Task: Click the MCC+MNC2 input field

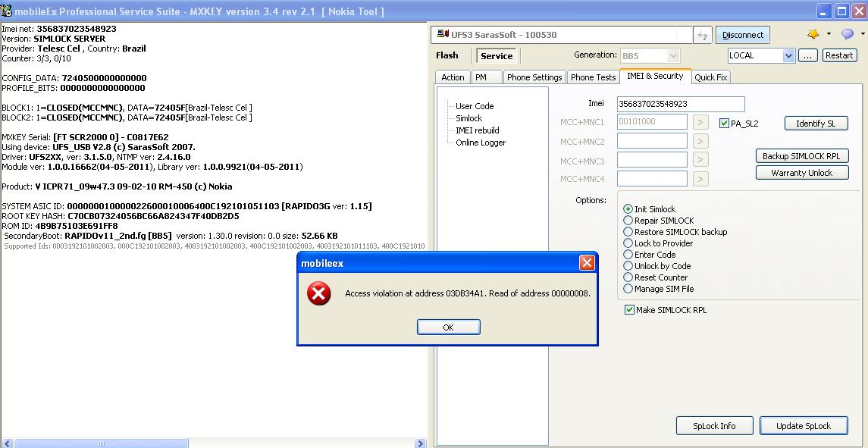Action: pyautogui.click(x=652, y=141)
